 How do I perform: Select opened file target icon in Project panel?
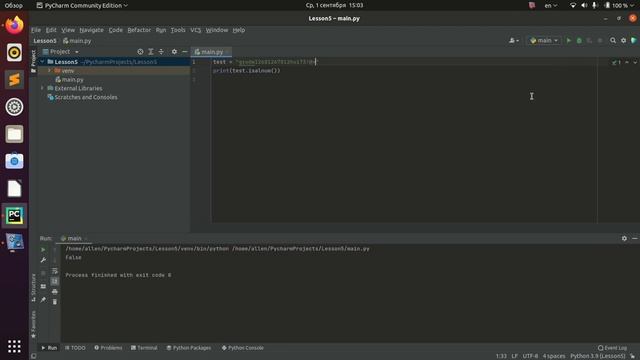[140, 52]
